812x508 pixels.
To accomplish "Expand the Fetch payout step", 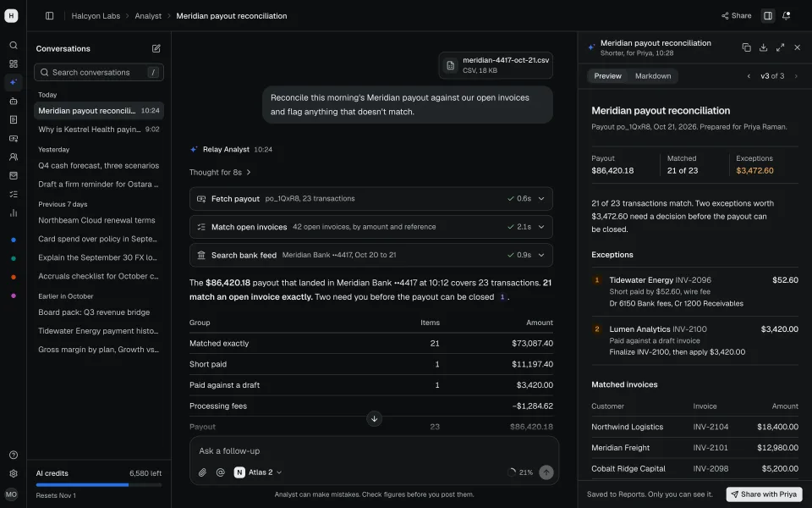I will tap(370, 198).
